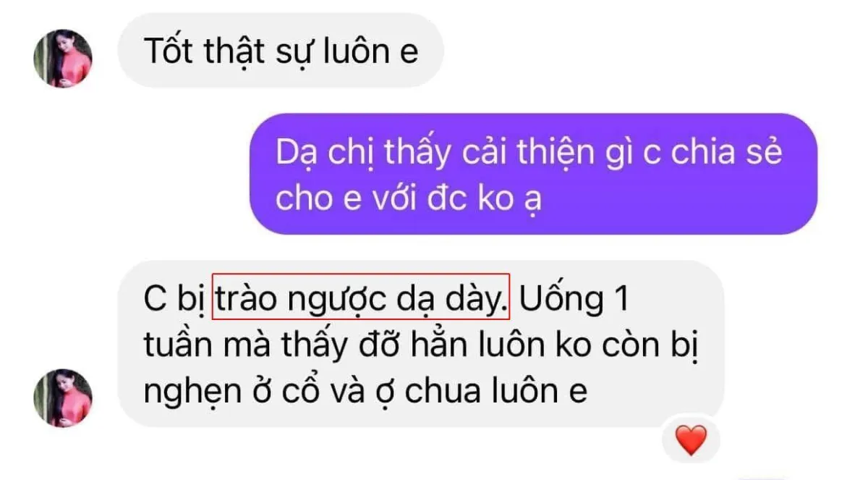Open profile picture beside the 'nghẹn ở cổ' message

pyautogui.click(x=63, y=397)
